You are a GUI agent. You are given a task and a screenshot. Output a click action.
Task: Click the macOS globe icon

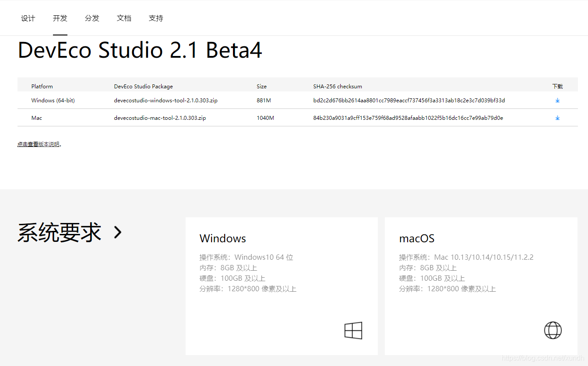pos(553,330)
